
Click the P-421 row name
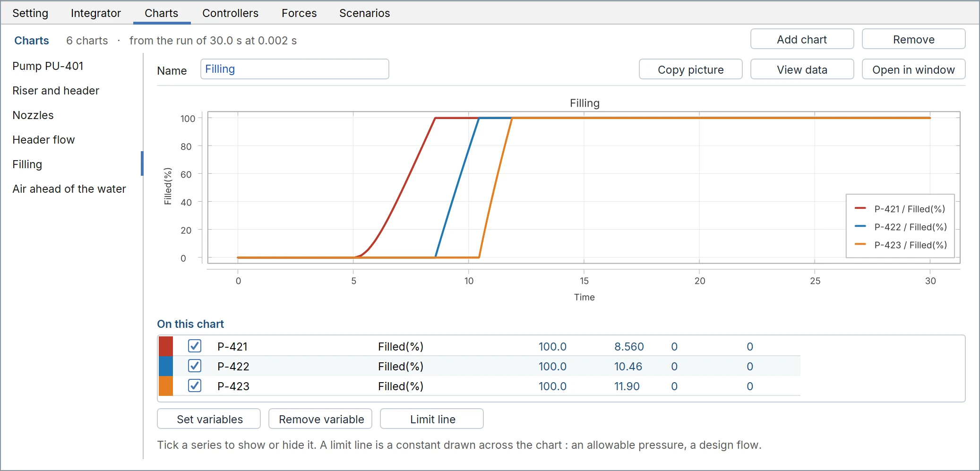[232, 346]
